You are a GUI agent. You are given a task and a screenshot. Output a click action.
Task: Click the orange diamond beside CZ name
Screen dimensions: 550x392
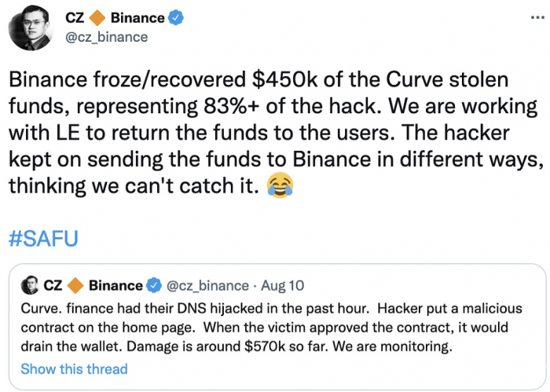click(97, 18)
